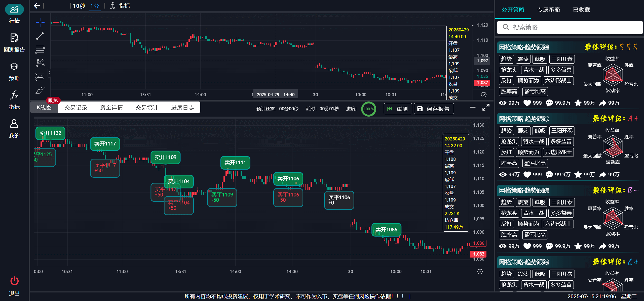
Task: Open the 策略 strategy section
Action: (x=14, y=72)
